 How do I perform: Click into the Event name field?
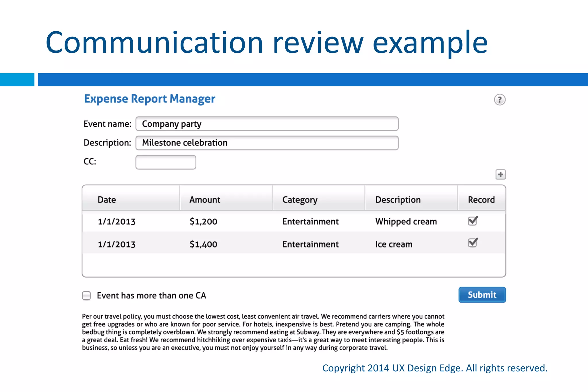click(x=267, y=124)
